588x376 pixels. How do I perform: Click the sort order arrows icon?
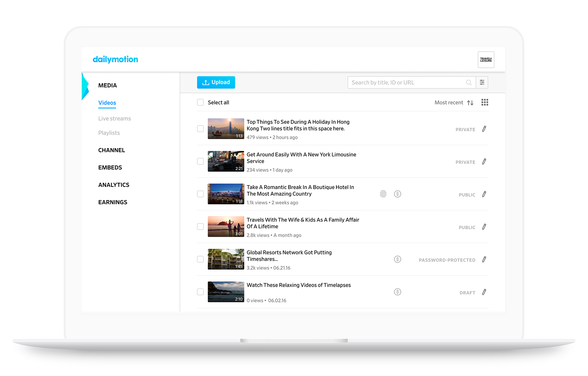(470, 103)
